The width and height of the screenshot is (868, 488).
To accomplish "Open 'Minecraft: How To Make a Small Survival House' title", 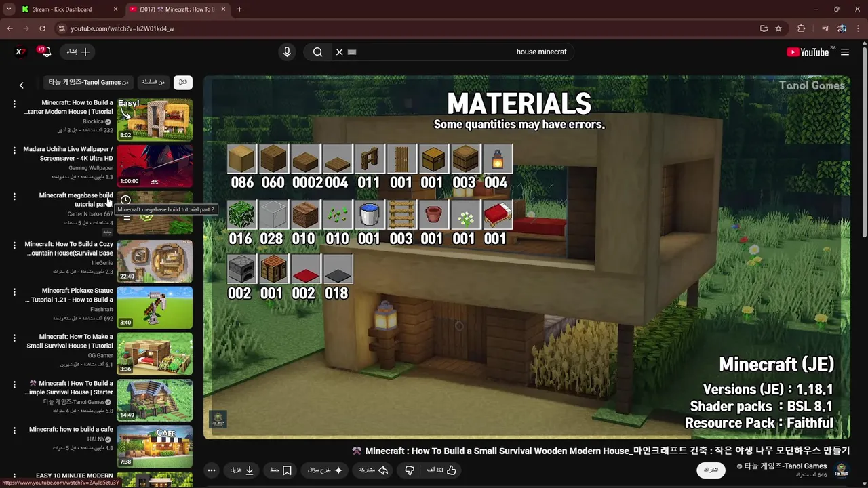I will pyautogui.click(x=70, y=341).
